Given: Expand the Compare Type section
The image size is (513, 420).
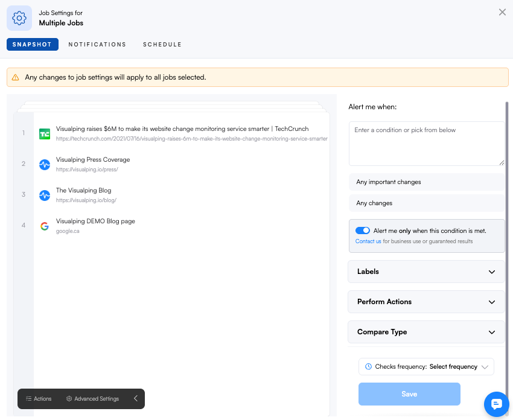Looking at the screenshot, I should (x=426, y=332).
